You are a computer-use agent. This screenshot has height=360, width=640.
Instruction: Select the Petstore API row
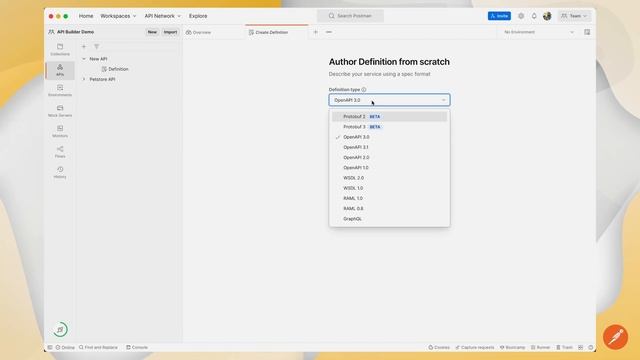point(129,79)
